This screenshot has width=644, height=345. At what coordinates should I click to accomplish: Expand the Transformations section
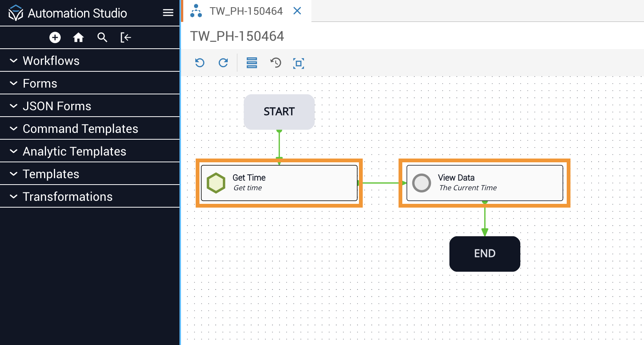tap(67, 197)
